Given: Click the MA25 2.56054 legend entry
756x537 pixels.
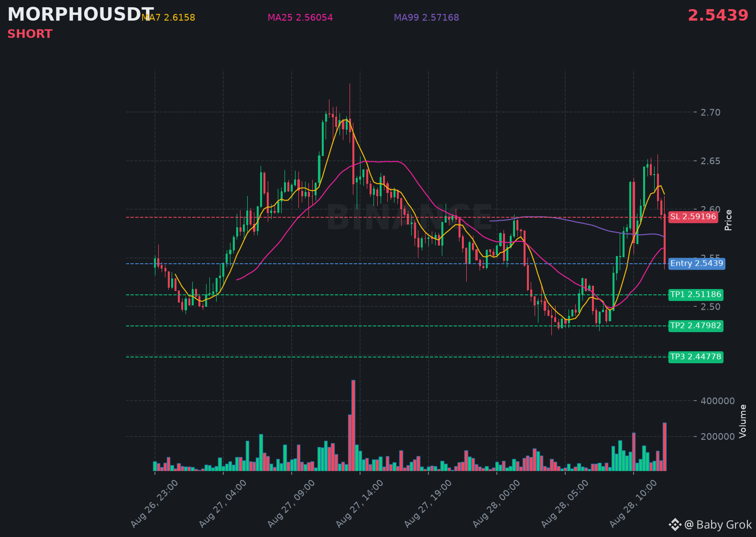Looking at the screenshot, I should pos(300,18).
